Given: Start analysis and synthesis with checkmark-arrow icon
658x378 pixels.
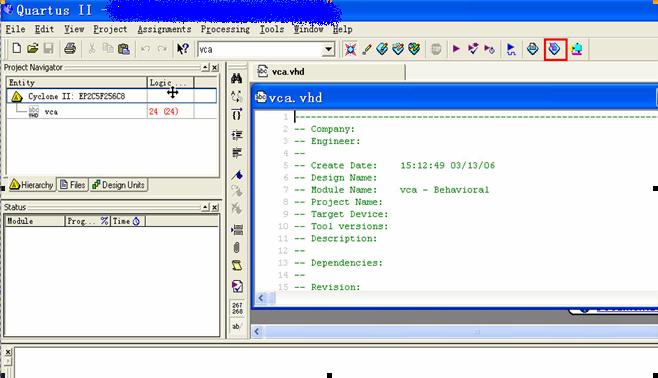Looking at the screenshot, I should (x=473, y=49).
